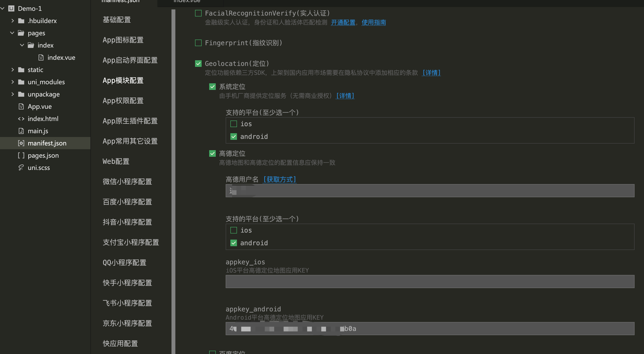This screenshot has width=644, height=354.
Task: Open 支付宝小程序配置 section
Action: (x=131, y=242)
